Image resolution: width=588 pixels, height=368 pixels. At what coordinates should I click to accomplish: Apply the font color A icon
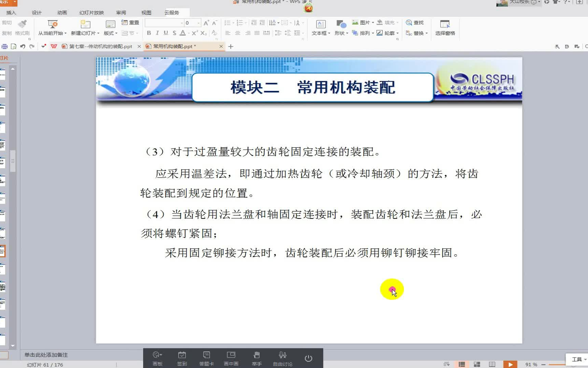click(183, 33)
